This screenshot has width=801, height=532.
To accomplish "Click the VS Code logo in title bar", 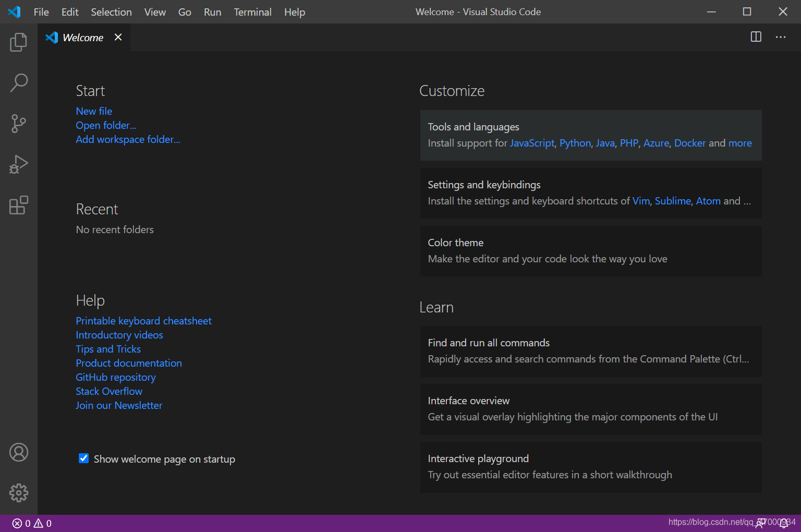I will pos(14,11).
